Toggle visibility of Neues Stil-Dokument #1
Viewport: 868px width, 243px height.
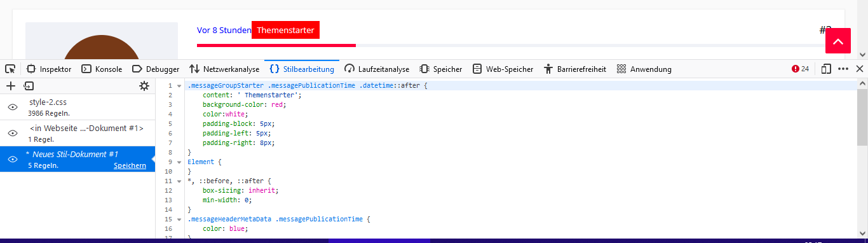12,159
